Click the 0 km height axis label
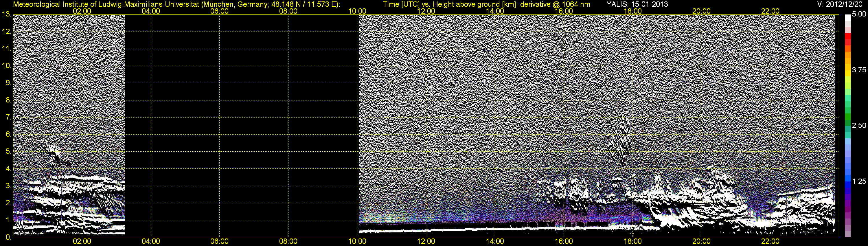The height and width of the screenshot is (246, 868). click(x=8, y=237)
